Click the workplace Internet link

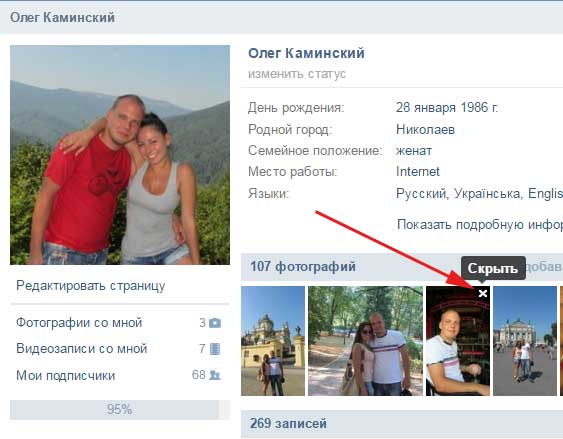click(x=418, y=172)
